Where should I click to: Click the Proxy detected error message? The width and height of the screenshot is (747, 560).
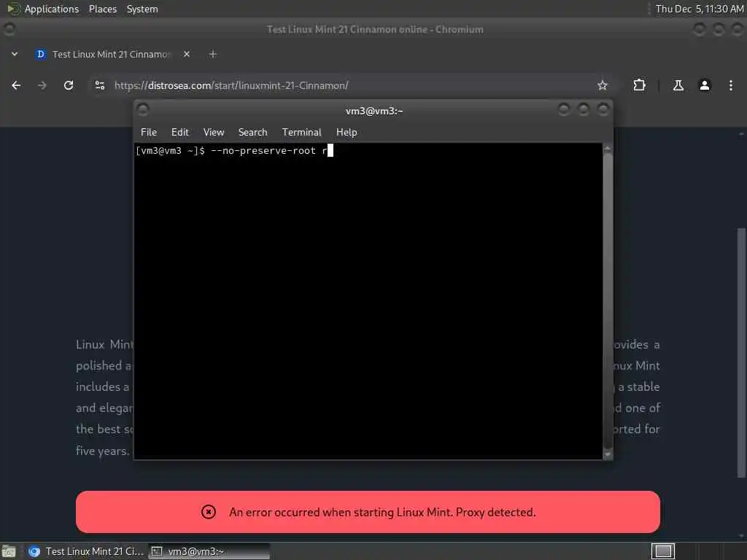(382, 512)
